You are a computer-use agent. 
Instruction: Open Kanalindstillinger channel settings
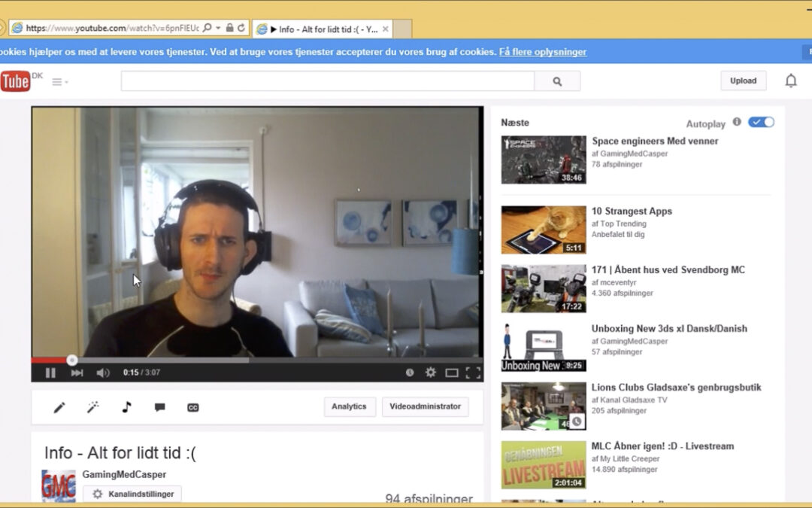pyautogui.click(x=132, y=494)
